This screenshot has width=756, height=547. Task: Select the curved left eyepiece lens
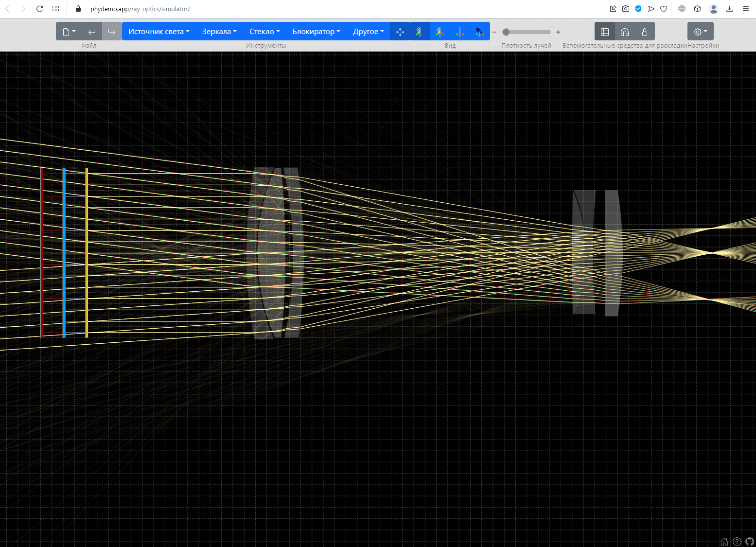[584, 252]
